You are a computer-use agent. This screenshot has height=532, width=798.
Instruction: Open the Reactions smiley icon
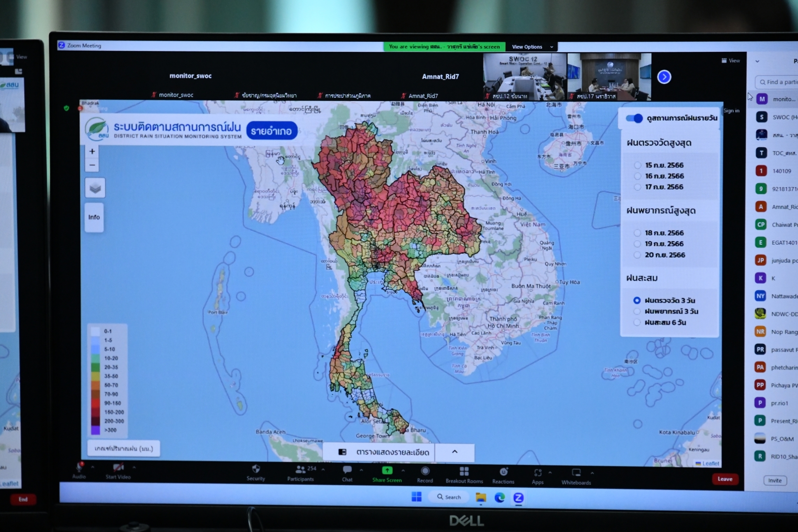tap(503, 472)
